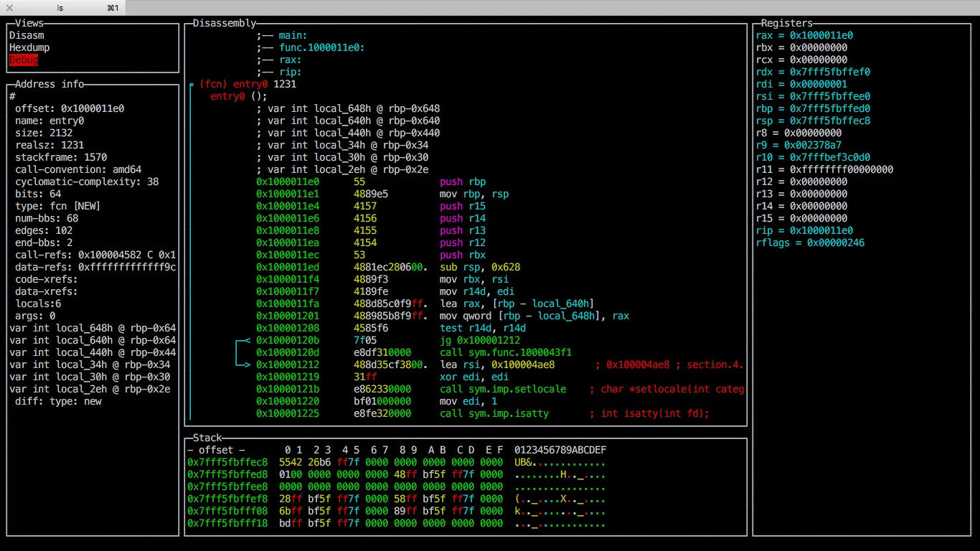The height and width of the screenshot is (551, 980).
Task: Switch to the Hexdump view
Action: click(x=29, y=47)
